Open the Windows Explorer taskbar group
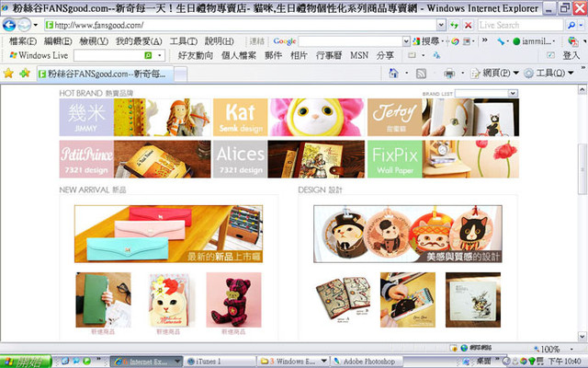The width and height of the screenshot is (588, 368). (294, 362)
